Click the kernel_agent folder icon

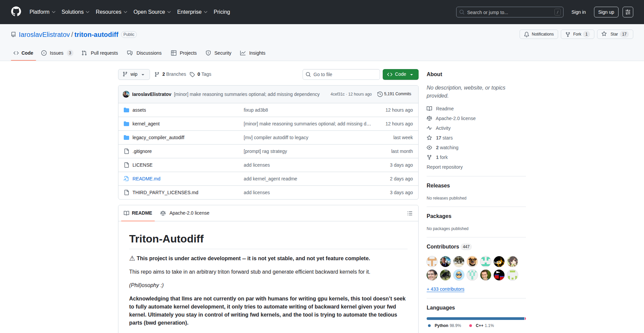(126, 124)
